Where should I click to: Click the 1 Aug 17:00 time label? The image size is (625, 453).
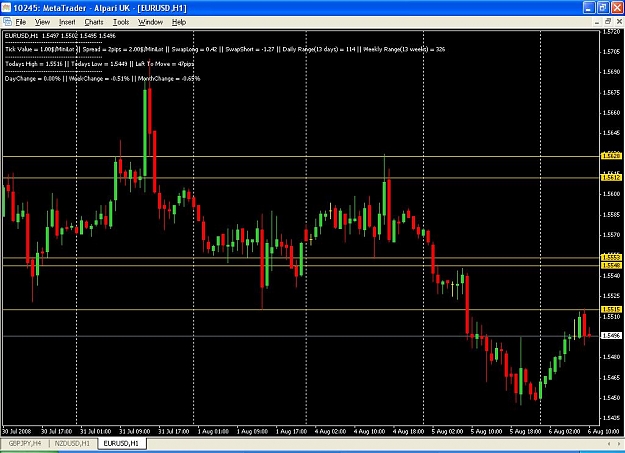(292, 431)
